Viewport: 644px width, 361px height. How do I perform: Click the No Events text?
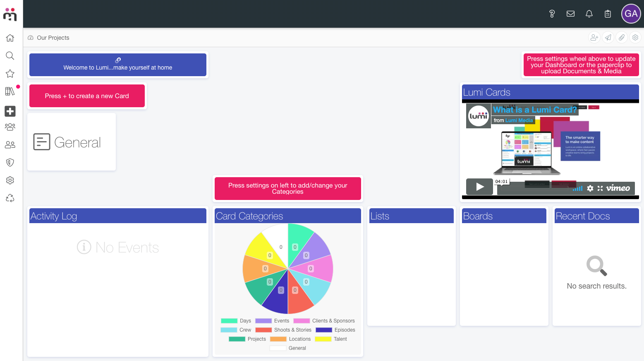[127, 248]
